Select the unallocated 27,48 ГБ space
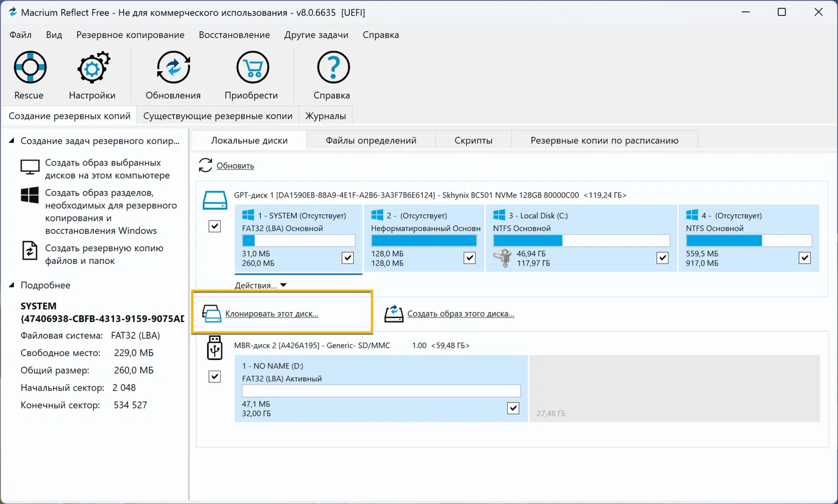This screenshot has height=504, width=838. 674,388
